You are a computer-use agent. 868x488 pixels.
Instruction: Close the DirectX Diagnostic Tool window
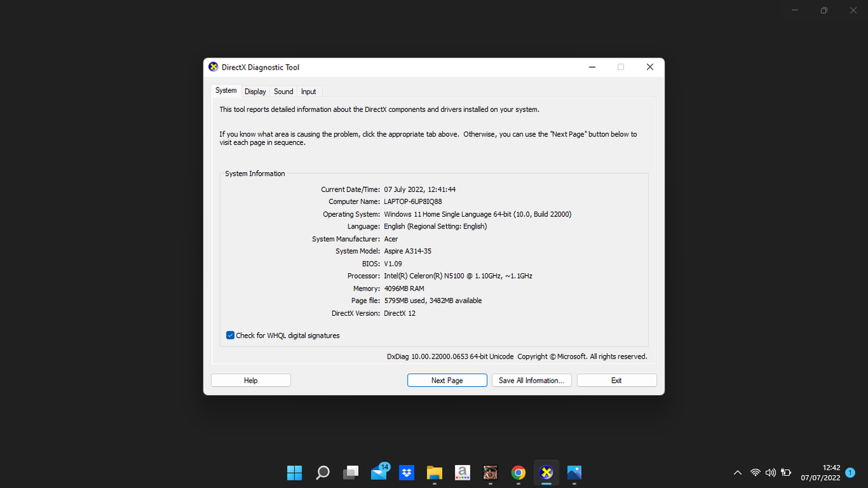coord(650,67)
